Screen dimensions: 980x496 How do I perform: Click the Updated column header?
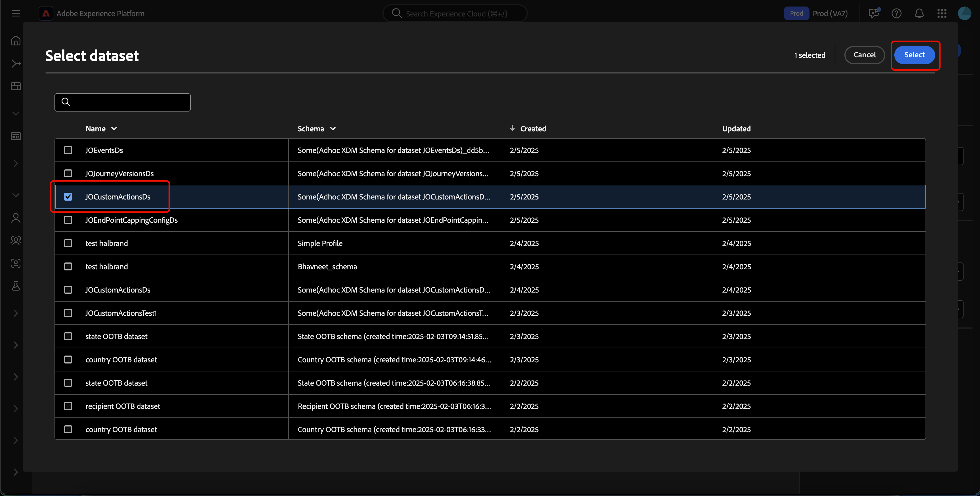coord(736,129)
